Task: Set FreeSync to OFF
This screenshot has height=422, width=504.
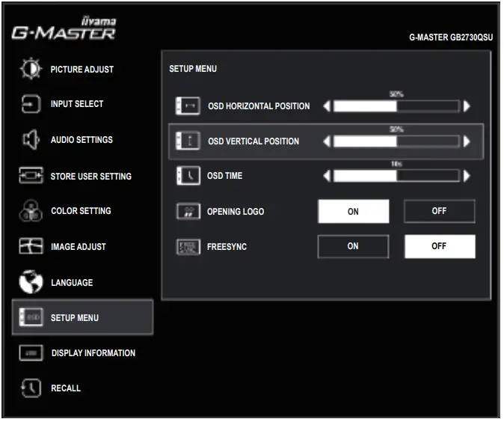Action: pyautogui.click(x=440, y=246)
